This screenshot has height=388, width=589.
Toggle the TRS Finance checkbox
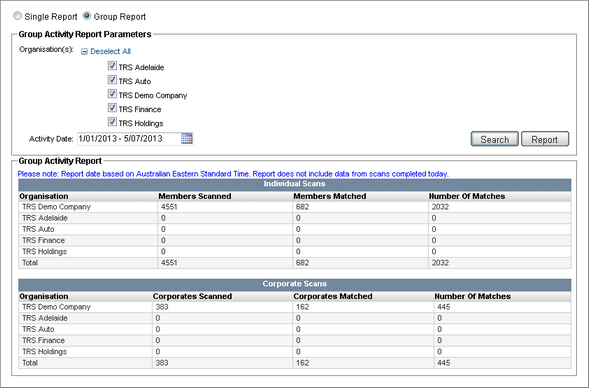pyautogui.click(x=112, y=108)
